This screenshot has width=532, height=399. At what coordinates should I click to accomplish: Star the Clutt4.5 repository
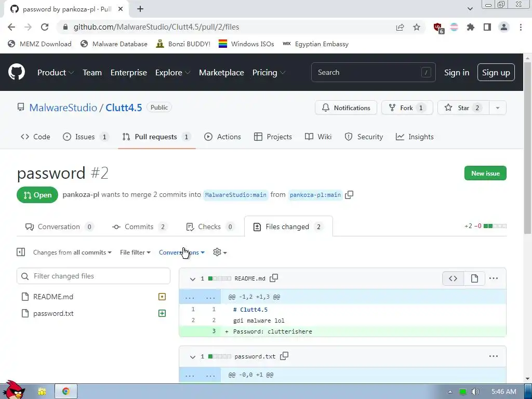(463, 108)
